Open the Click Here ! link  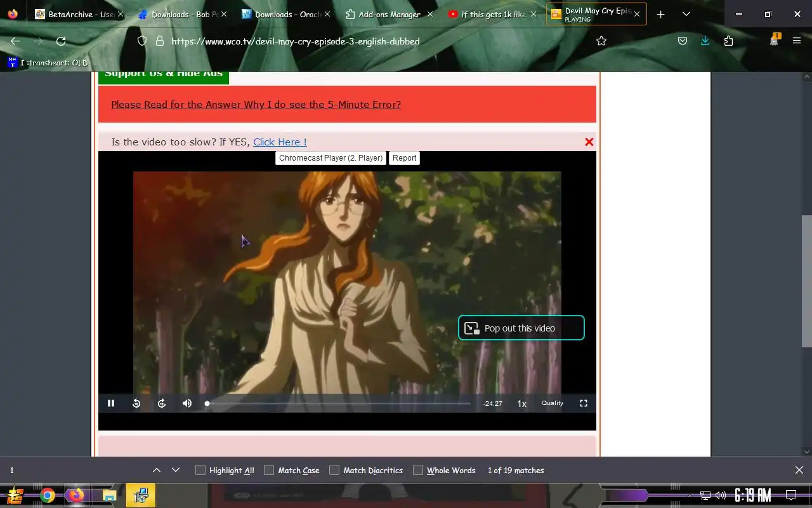tap(280, 142)
